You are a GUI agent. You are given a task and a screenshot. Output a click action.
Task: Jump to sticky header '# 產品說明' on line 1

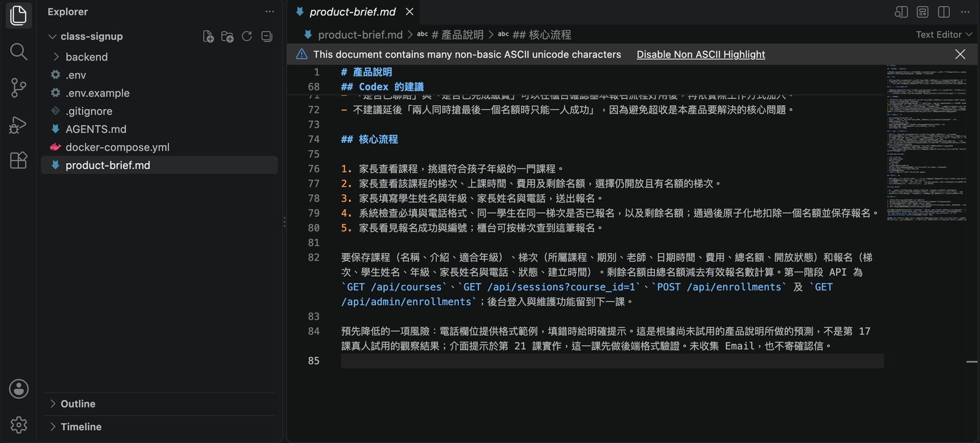click(x=366, y=72)
